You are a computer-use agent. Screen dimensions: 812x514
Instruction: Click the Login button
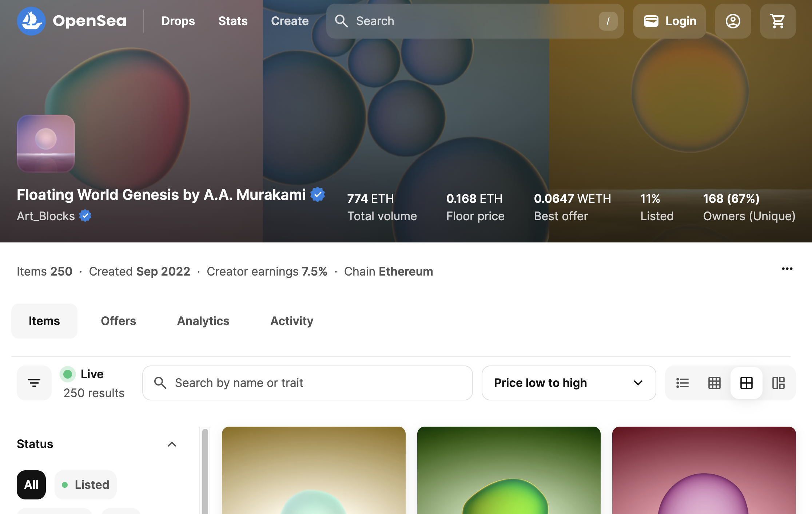tap(669, 21)
